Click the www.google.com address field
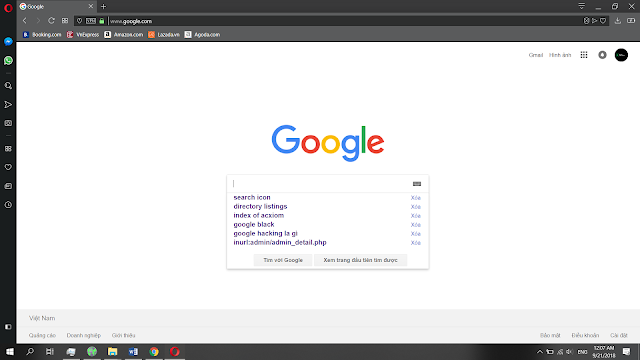The height and width of the screenshot is (360, 640). 343,21
